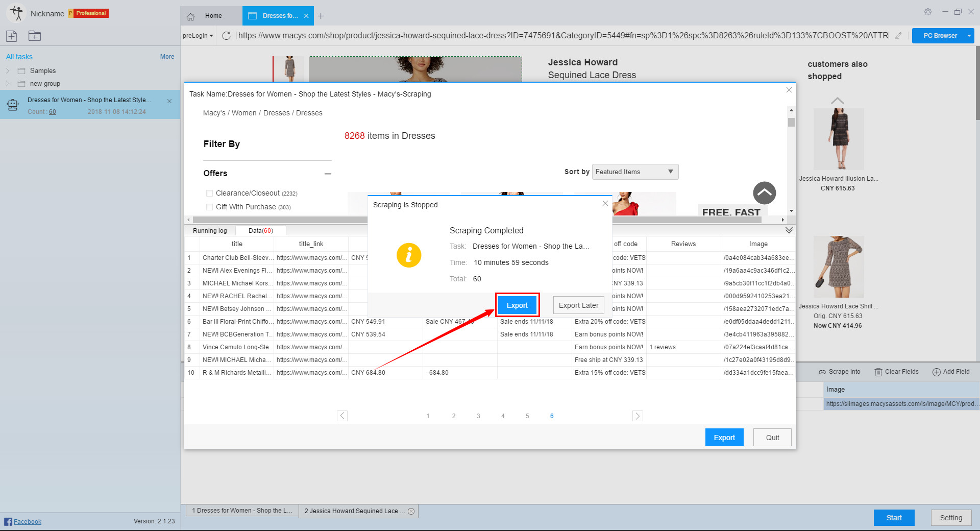Viewport: 980px width, 531px height.
Task: Click the Jessica Howard Illusion La... product thumbnail
Action: pos(838,139)
